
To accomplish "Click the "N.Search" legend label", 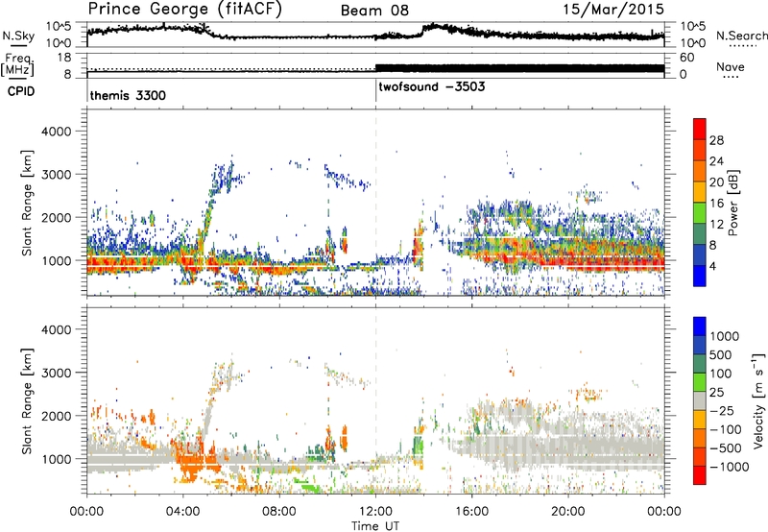I will click(x=741, y=36).
